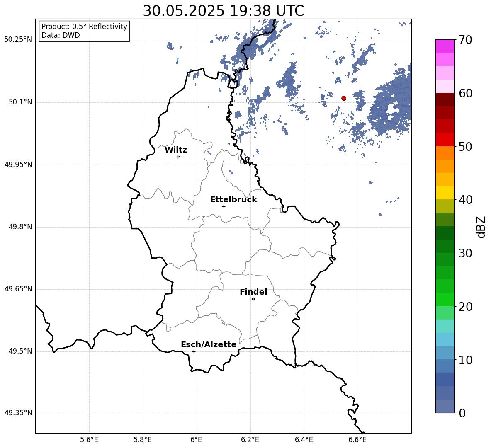The height and width of the screenshot is (448, 491).
Task: Click the 5.8°E longitude label
Action: pos(143,440)
